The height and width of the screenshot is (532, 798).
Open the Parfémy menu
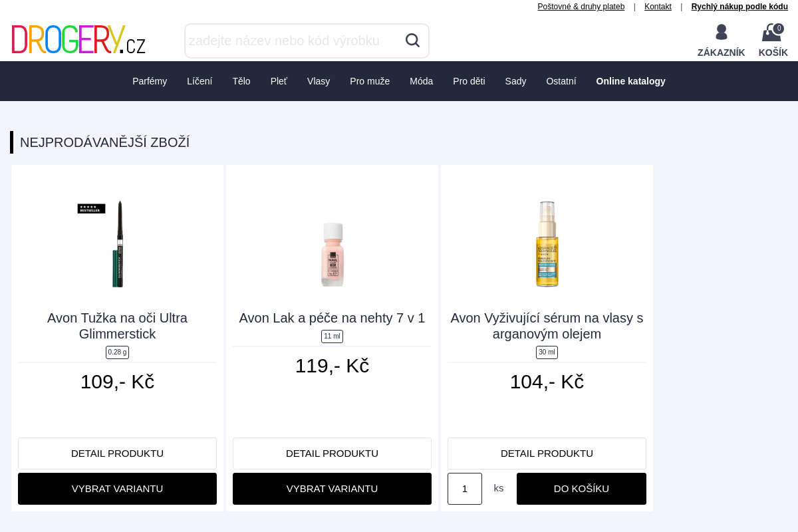click(150, 81)
